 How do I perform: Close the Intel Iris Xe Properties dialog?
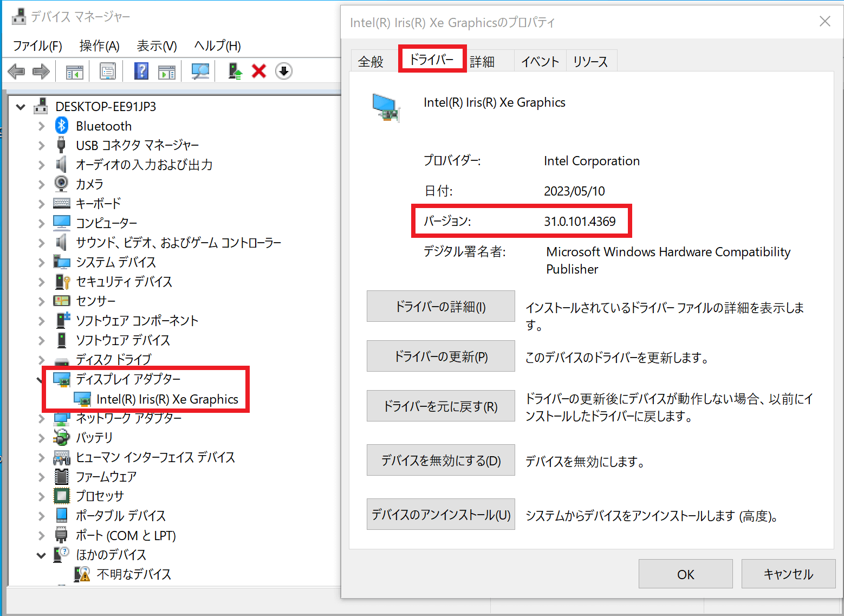point(825,21)
